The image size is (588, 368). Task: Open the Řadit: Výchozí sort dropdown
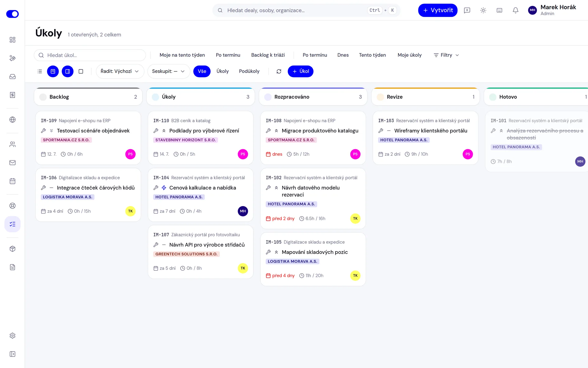[120, 71]
